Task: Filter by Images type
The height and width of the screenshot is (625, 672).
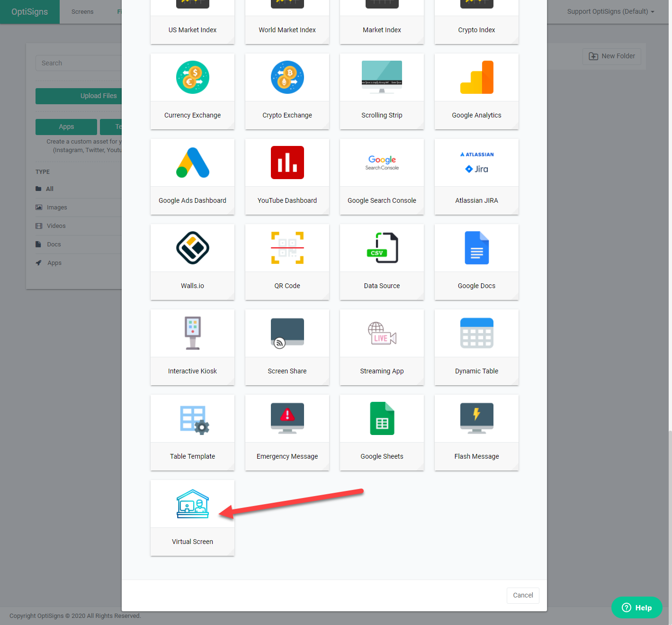Action: click(x=57, y=208)
